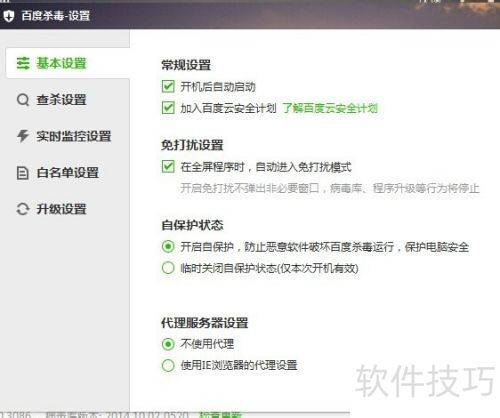Click the green update link at window bottom
Image resolution: width=500 pixels, height=418 pixels.
coord(220,415)
